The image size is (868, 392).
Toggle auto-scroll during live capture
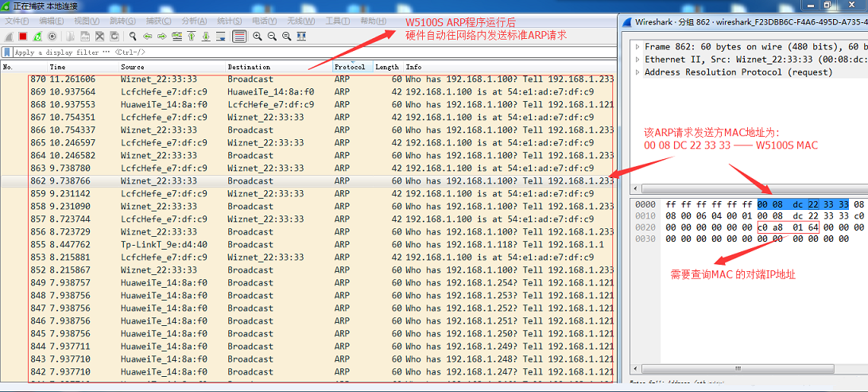click(220, 37)
